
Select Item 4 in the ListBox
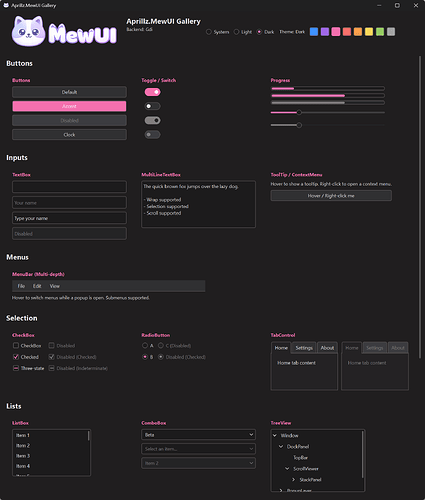50,466
